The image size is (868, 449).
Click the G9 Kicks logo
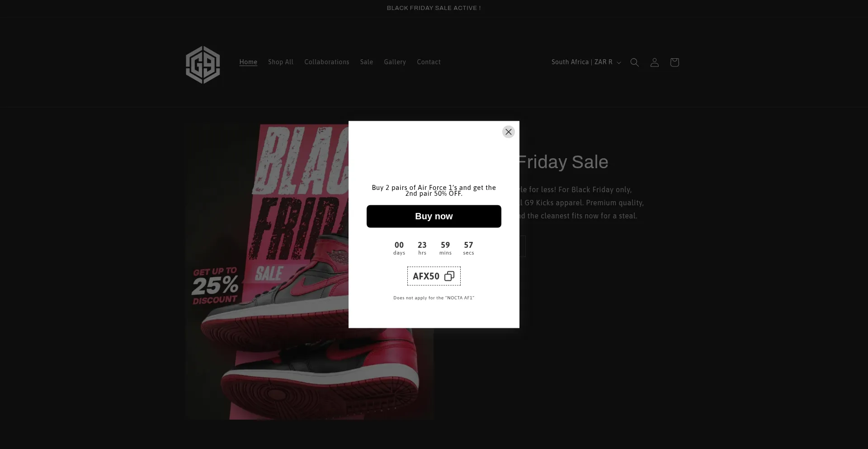point(203,65)
